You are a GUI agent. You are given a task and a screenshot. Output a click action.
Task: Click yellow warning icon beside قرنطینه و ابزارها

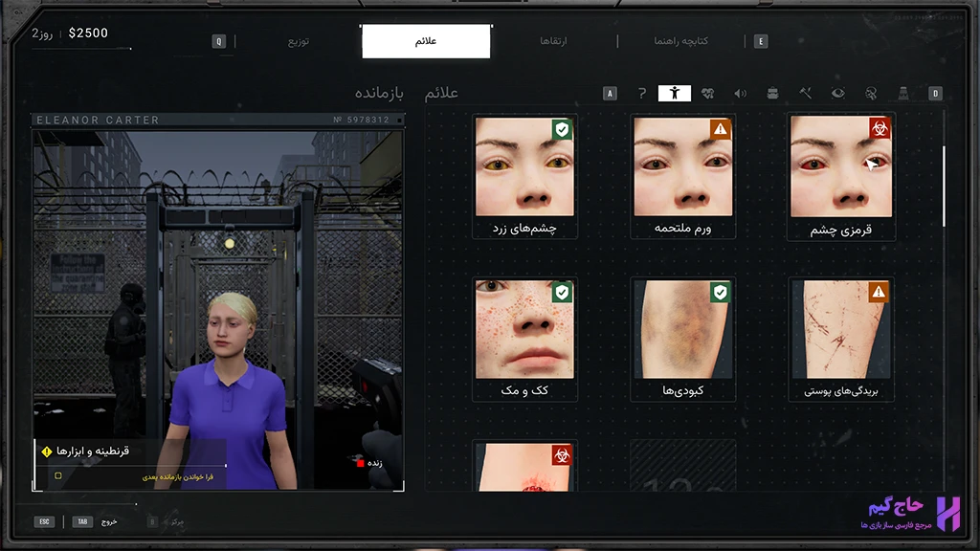click(x=47, y=452)
